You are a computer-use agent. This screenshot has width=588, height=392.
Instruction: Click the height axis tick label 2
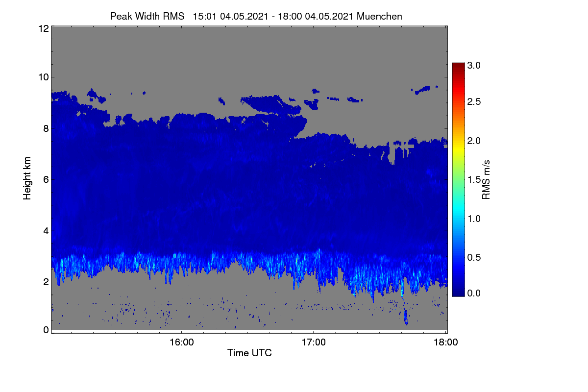46,281
